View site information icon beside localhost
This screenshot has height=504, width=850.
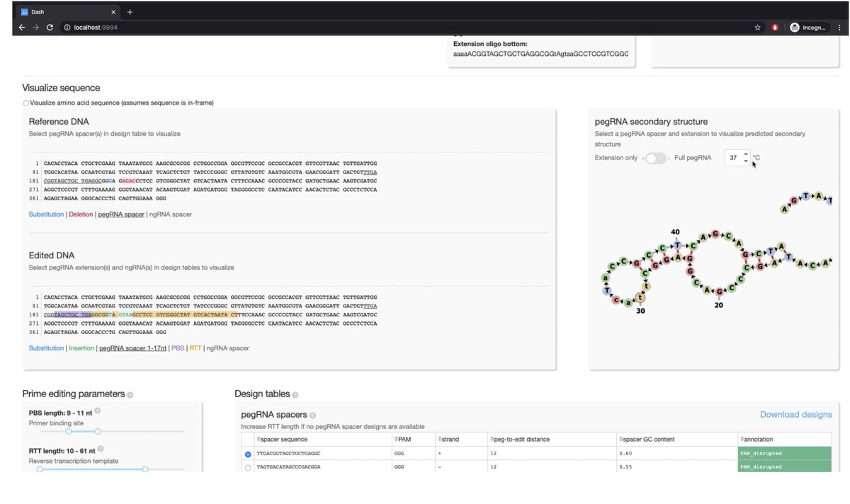pyautogui.click(x=67, y=27)
